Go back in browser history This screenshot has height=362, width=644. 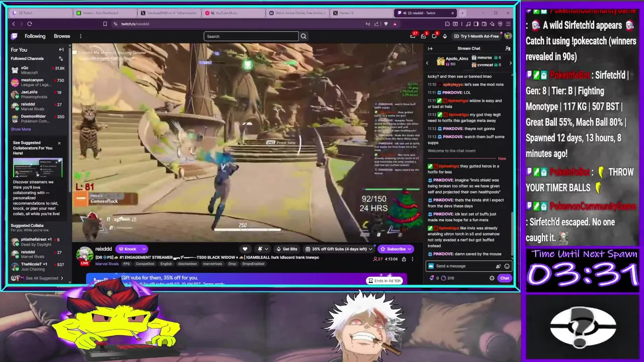14,24
